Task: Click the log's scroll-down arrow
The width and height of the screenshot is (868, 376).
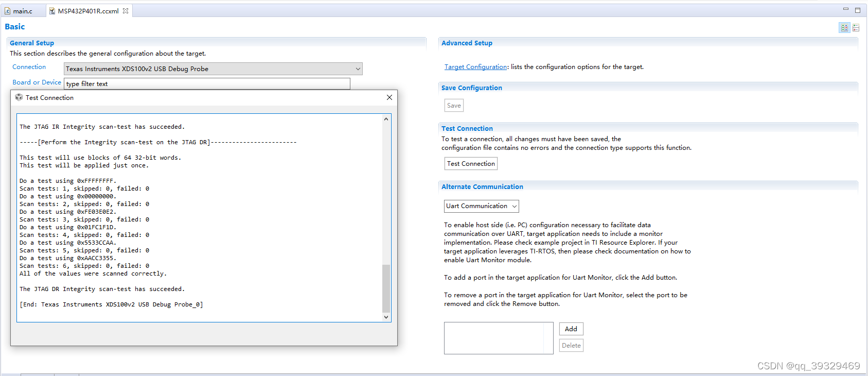Action: click(x=386, y=317)
